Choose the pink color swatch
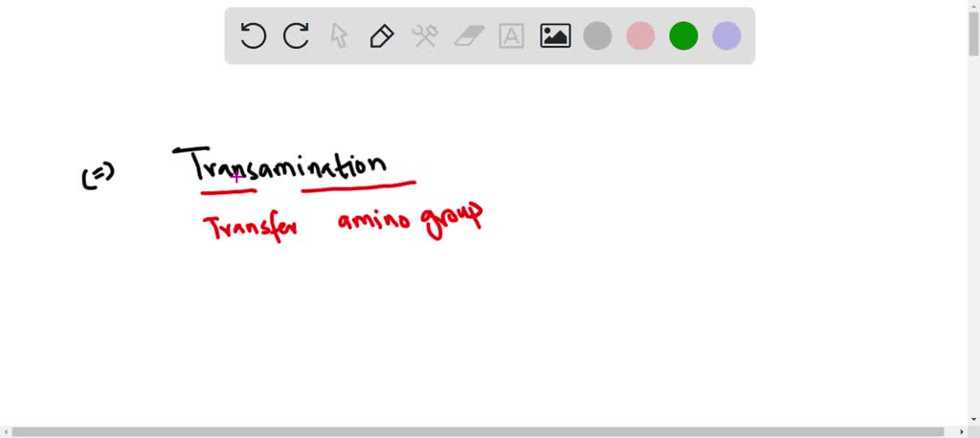The image size is (980, 438). click(x=640, y=36)
